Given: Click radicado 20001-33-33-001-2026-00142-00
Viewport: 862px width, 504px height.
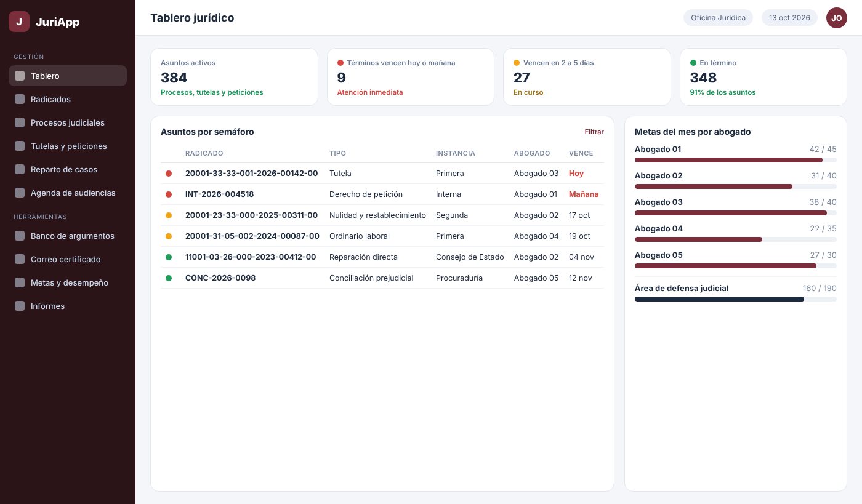Looking at the screenshot, I should 252,174.
